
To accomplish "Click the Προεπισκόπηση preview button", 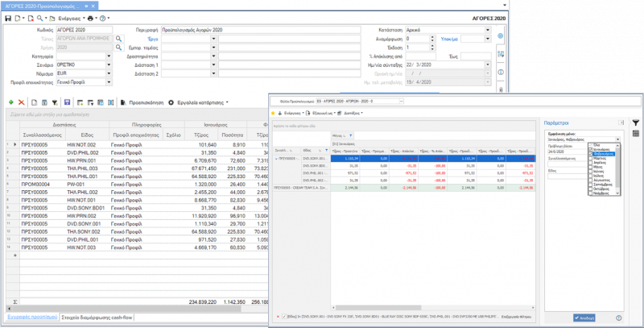I will coord(142,103).
